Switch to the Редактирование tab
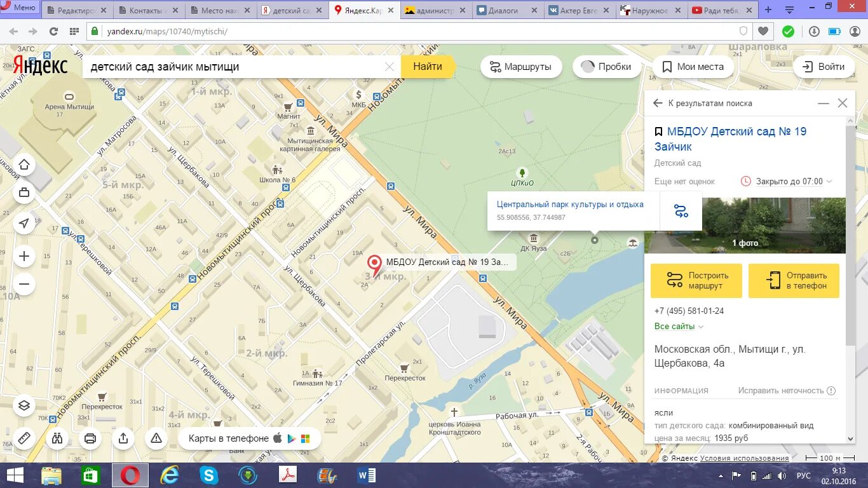868x488 pixels. pos(78,10)
